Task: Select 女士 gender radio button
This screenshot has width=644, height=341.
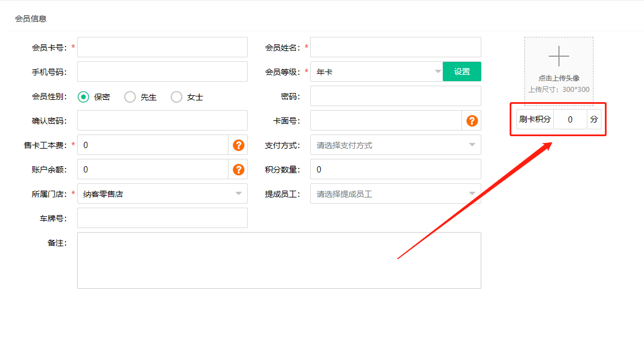Action: pos(176,97)
